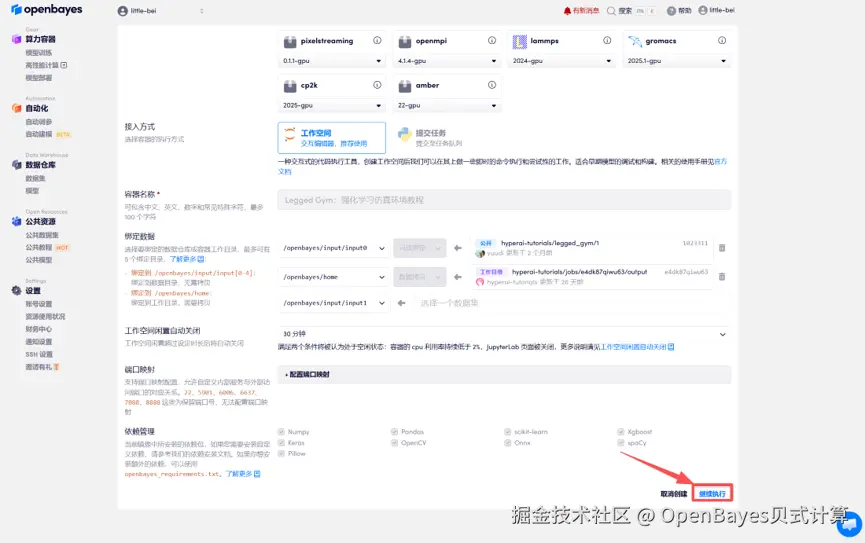
Task: Open lammps 2024-gpu version dropdown
Action: click(562, 61)
